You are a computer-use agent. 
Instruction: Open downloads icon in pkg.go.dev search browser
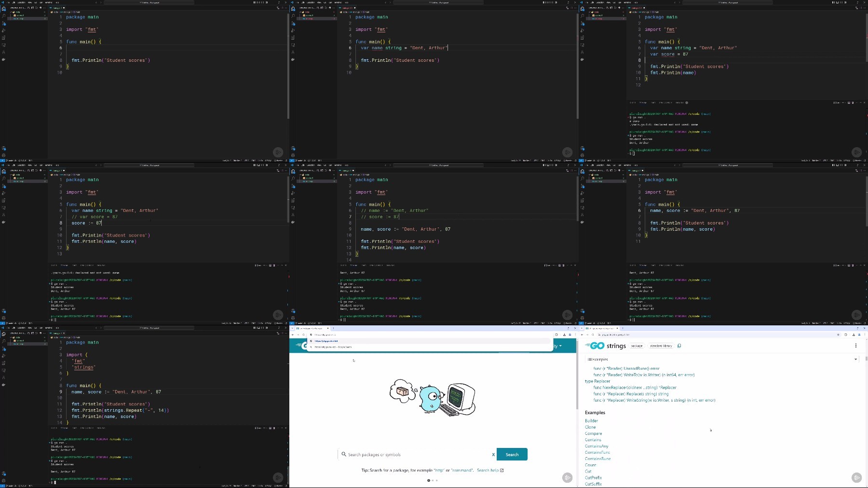564,335
